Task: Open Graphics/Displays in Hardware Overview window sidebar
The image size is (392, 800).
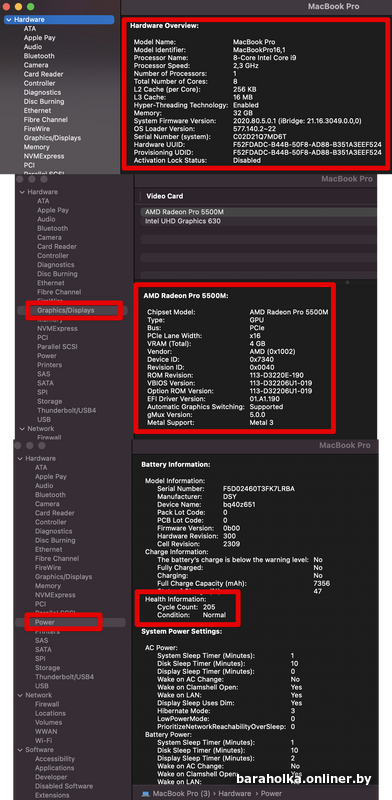Action: click(52, 138)
